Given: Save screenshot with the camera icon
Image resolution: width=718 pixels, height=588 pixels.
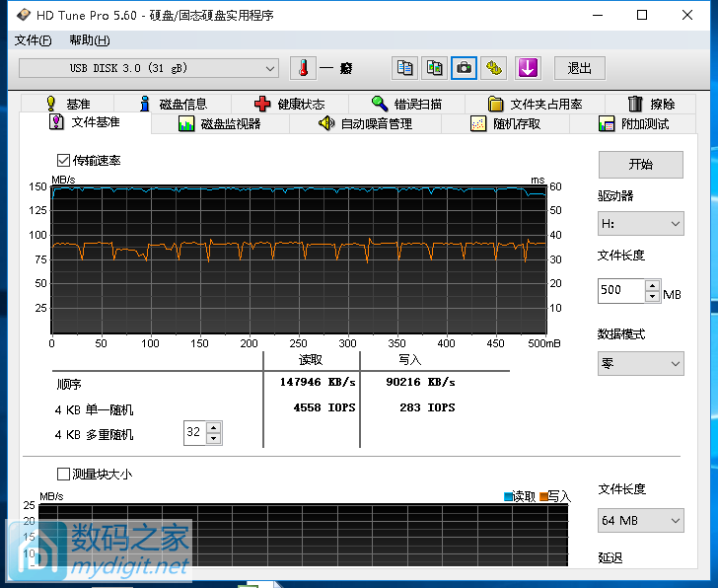Looking at the screenshot, I should click(464, 69).
